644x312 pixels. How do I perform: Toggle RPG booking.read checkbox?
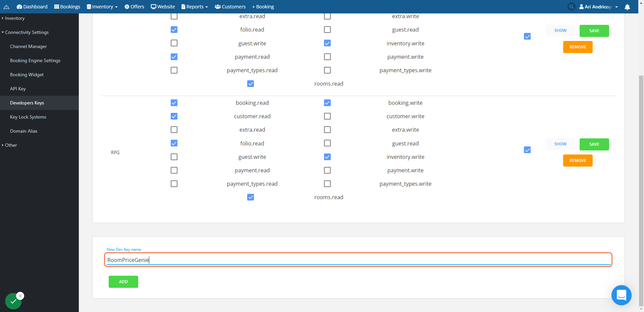coord(174,103)
